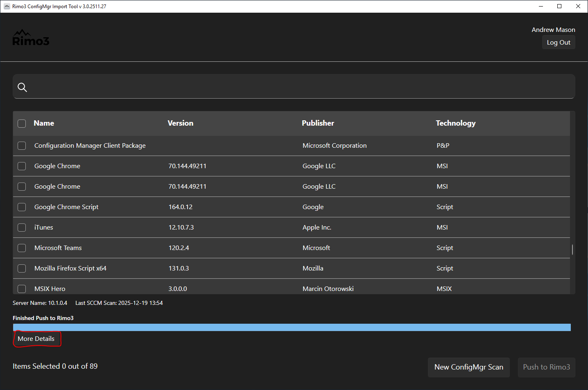The height and width of the screenshot is (390, 588).
Task: Click the search magnifier icon
Action: pos(23,87)
